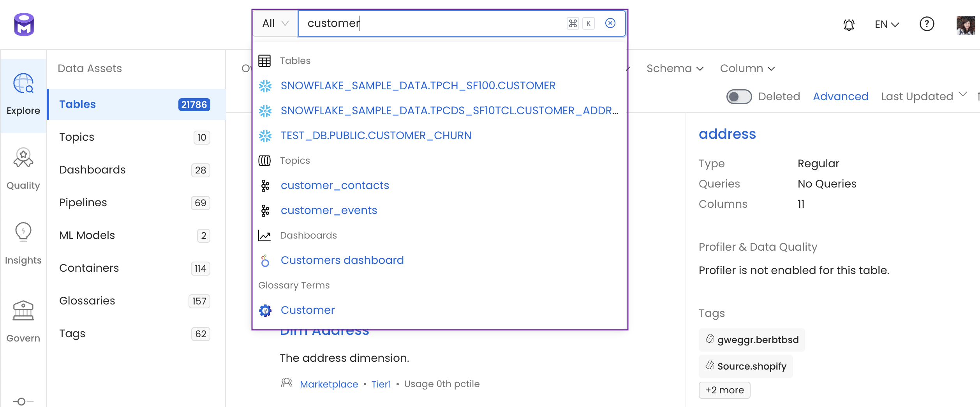This screenshot has width=980, height=407.
Task: Select Containers in Data Assets
Action: pyautogui.click(x=136, y=268)
